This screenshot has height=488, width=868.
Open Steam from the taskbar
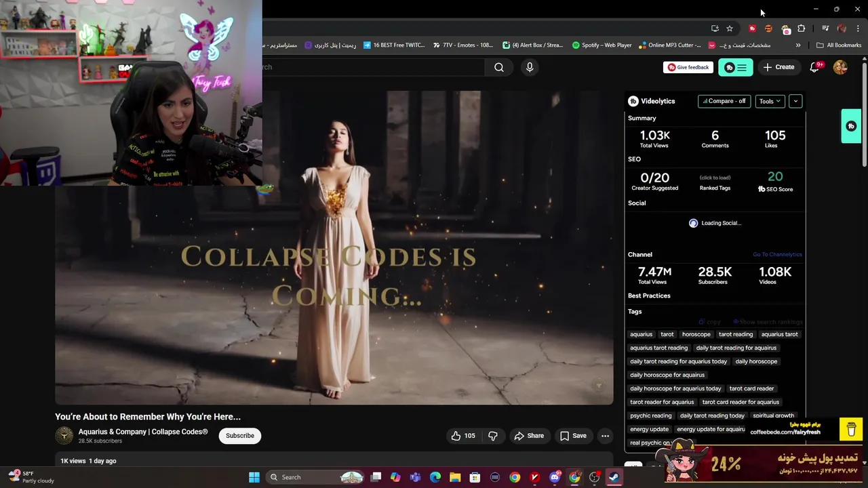614,477
